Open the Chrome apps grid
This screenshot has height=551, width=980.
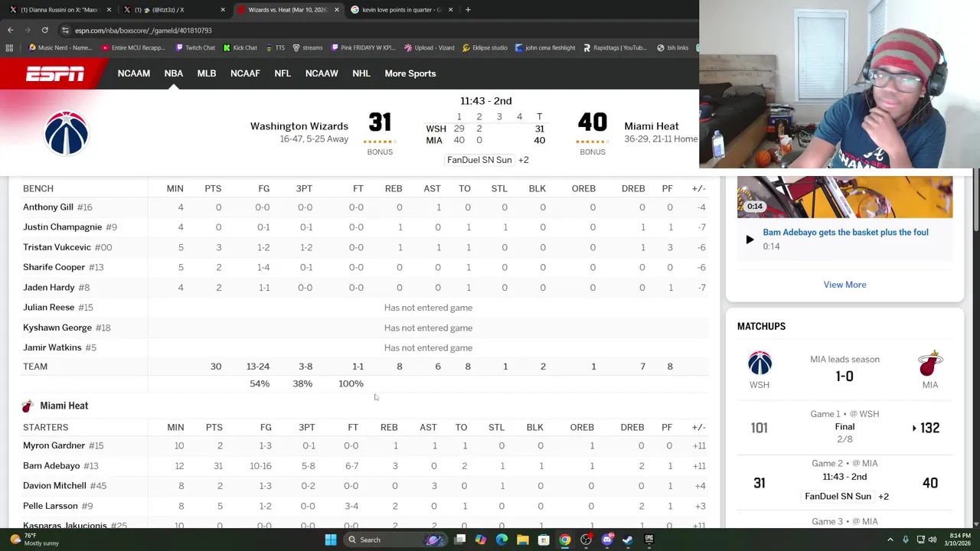pyautogui.click(x=9, y=47)
